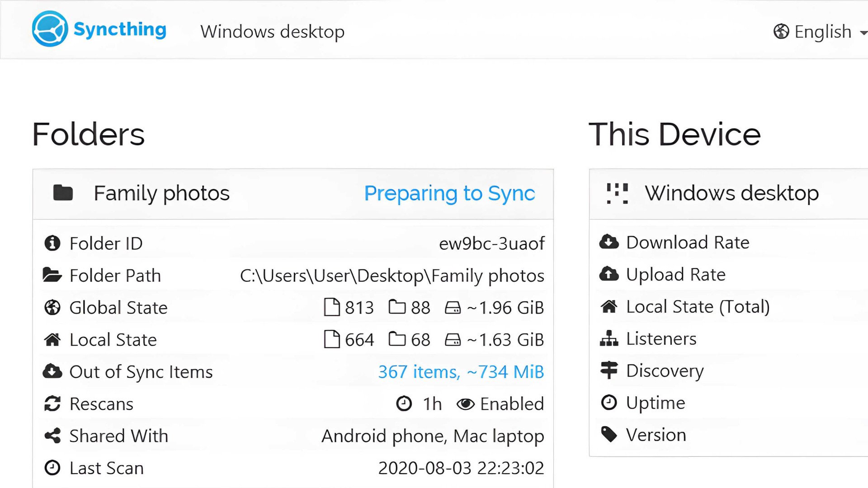The width and height of the screenshot is (868, 488).
Task: Click the Local State home icon in Folders
Action: coord(52,339)
